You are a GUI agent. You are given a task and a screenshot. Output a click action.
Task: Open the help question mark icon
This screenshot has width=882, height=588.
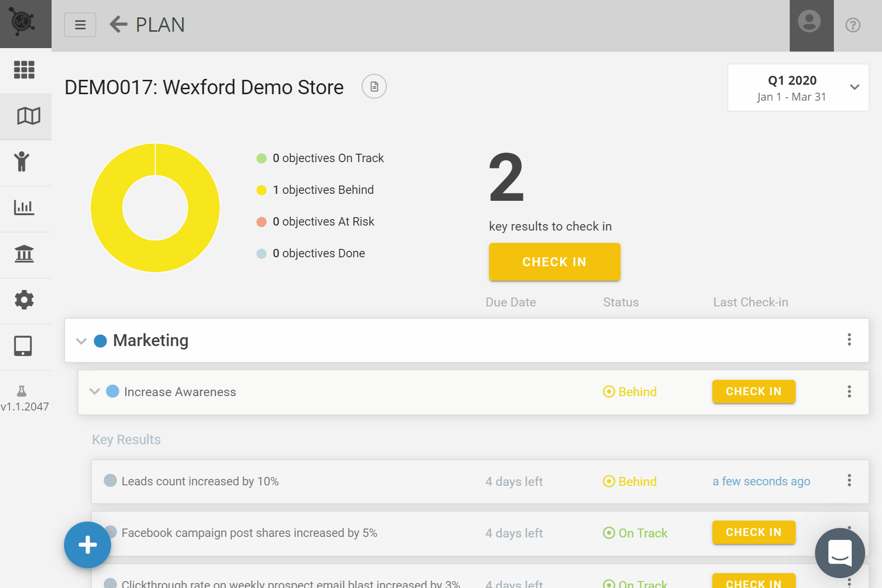(852, 24)
